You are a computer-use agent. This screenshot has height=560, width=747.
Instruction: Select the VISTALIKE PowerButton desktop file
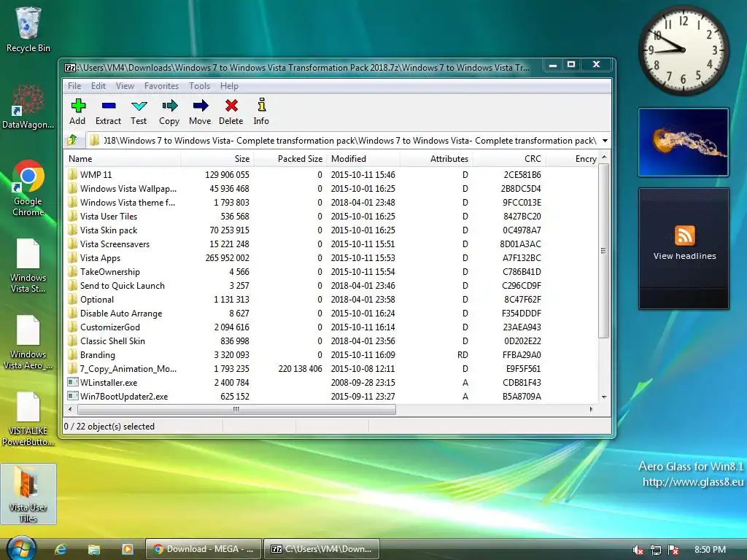(x=28, y=419)
